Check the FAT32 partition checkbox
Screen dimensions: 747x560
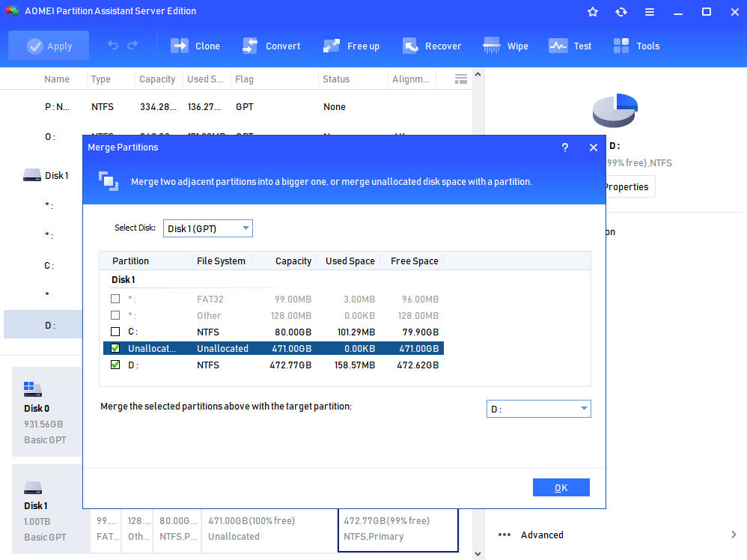[x=115, y=299]
